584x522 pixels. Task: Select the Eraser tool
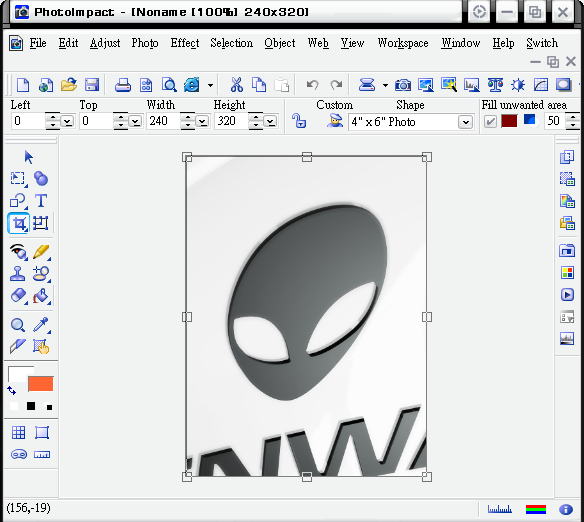pyautogui.click(x=18, y=296)
